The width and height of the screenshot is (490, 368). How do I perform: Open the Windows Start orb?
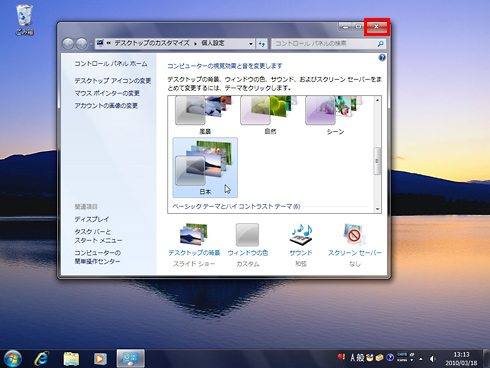[x=13, y=359]
